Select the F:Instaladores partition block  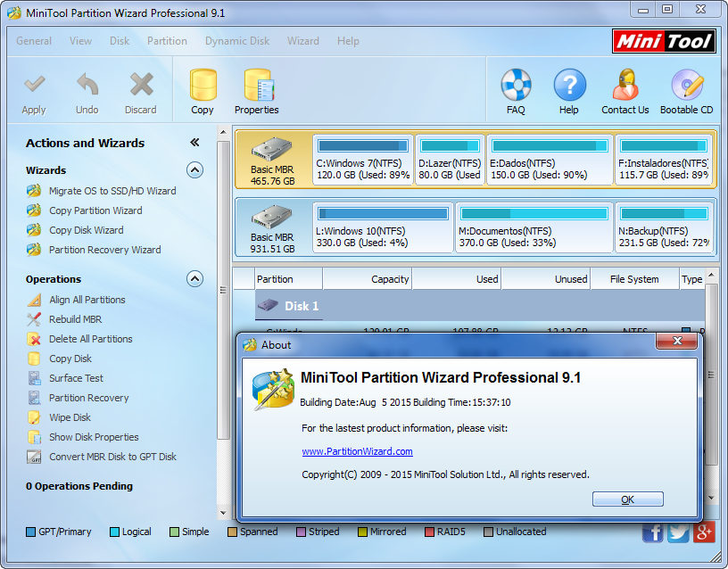click(664, 161)
